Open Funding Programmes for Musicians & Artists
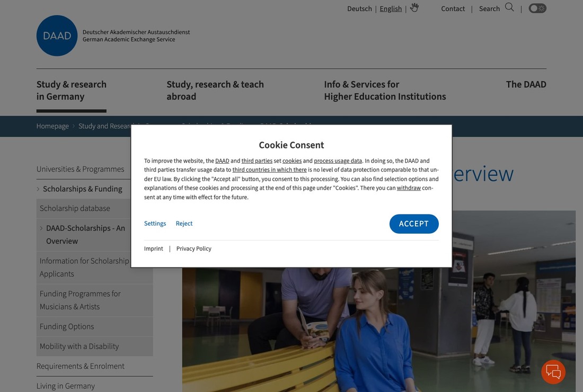The image size is (583, 392). [81, 300]
